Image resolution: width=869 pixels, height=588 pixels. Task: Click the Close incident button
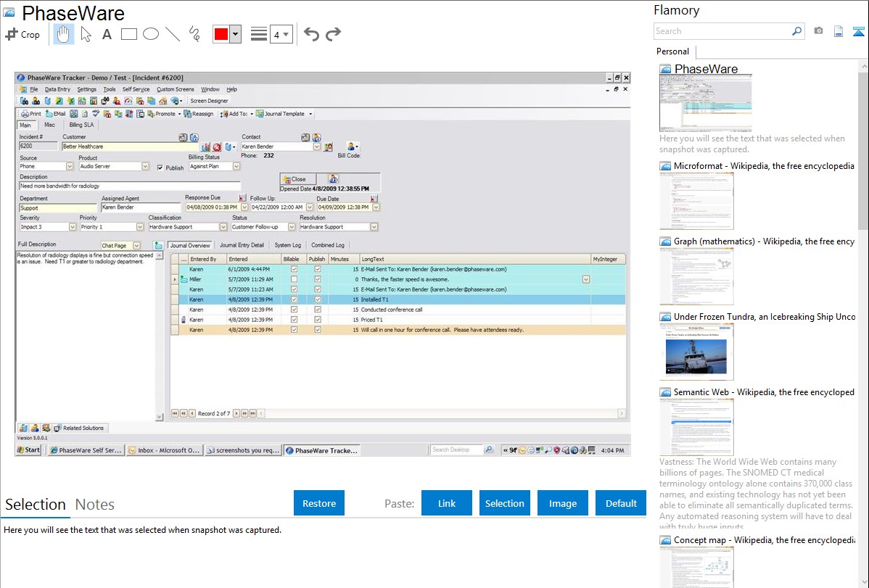(x=298, y=179)
